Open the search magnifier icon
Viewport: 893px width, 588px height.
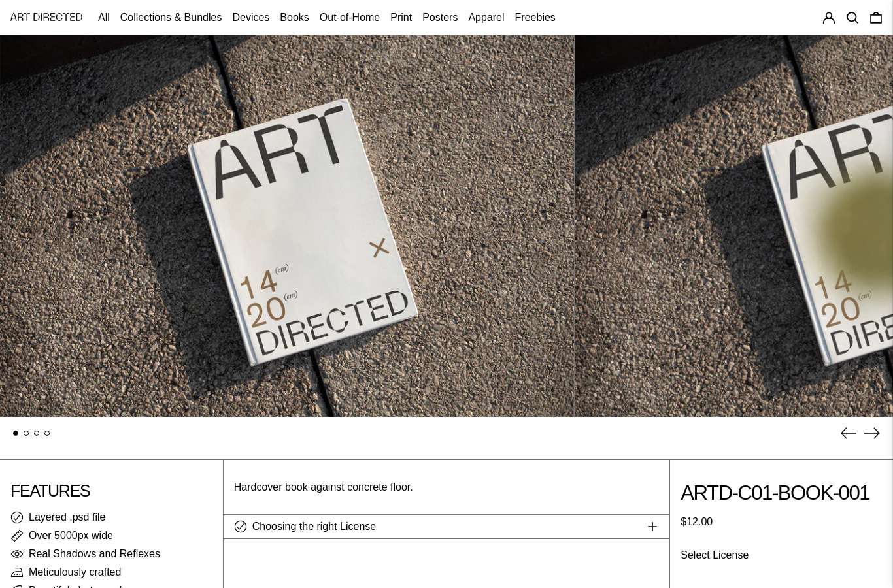tap(852, 18)
